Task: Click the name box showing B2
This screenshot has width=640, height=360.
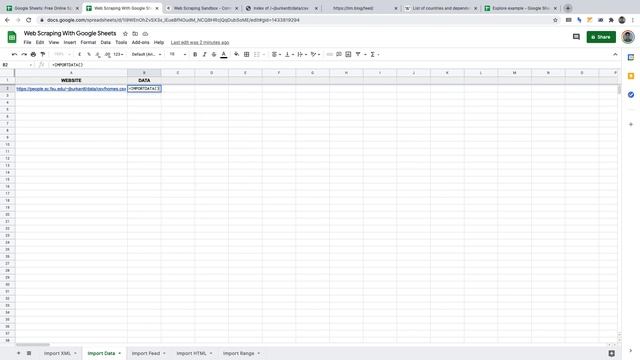Action: click(17, 65)
